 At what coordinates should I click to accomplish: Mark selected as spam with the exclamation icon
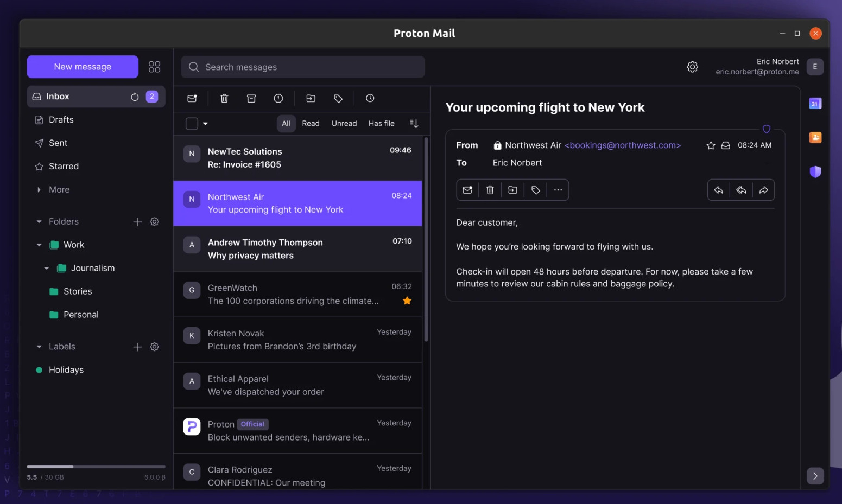coord(278,98)
